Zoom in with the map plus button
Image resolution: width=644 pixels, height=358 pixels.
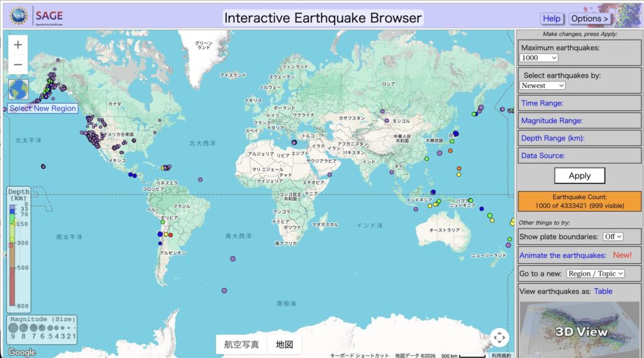[18, 45]
